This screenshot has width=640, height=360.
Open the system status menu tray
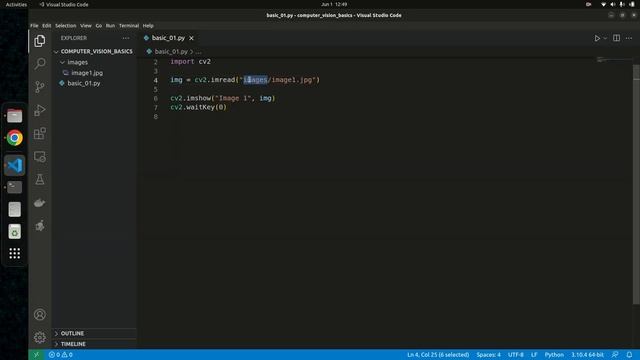pos(617,4)
